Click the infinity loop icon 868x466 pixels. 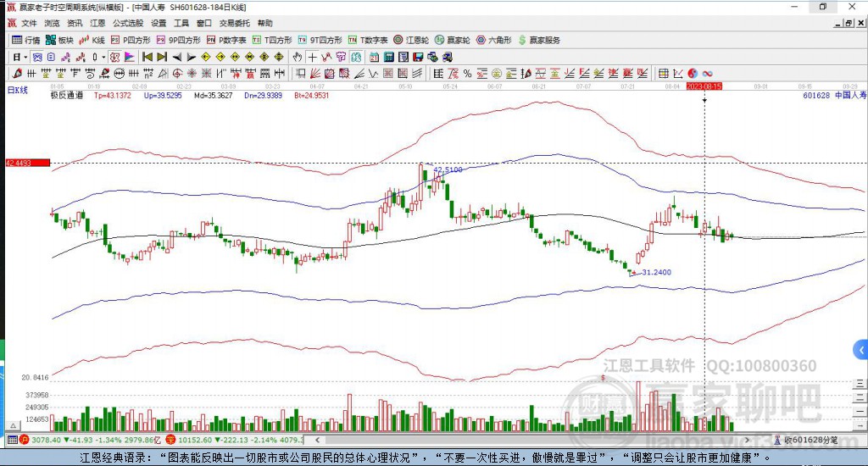707,73
